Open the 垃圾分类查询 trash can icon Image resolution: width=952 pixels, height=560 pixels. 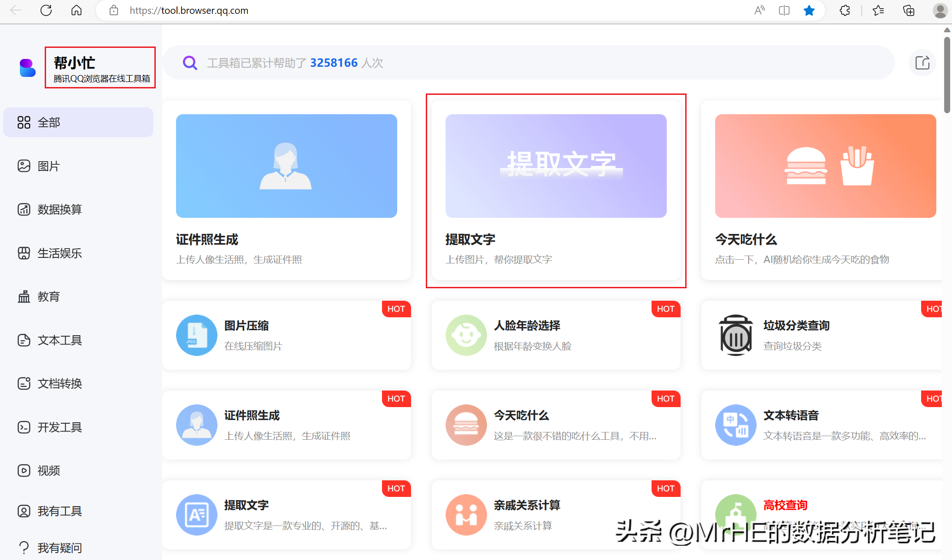(736, 335)
